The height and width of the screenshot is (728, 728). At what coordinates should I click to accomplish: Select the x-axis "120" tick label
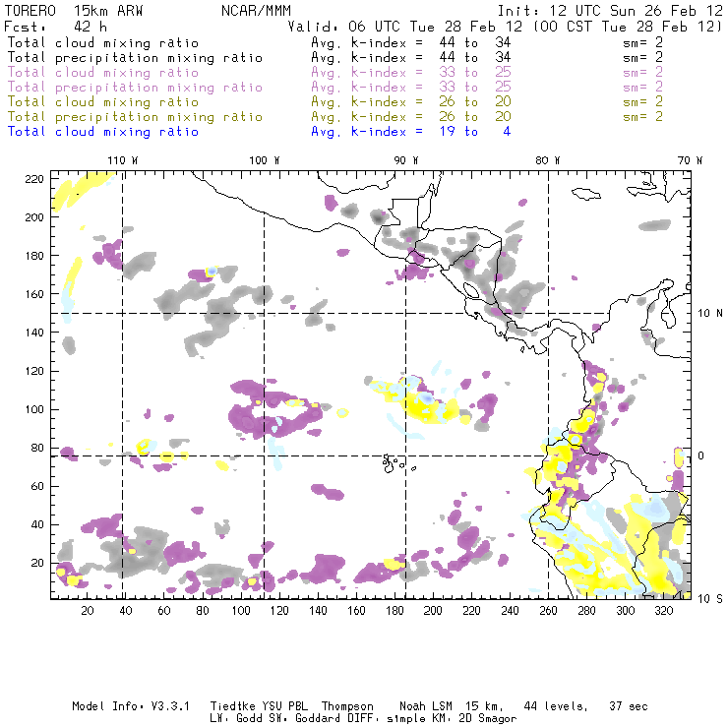pos(279,611)
